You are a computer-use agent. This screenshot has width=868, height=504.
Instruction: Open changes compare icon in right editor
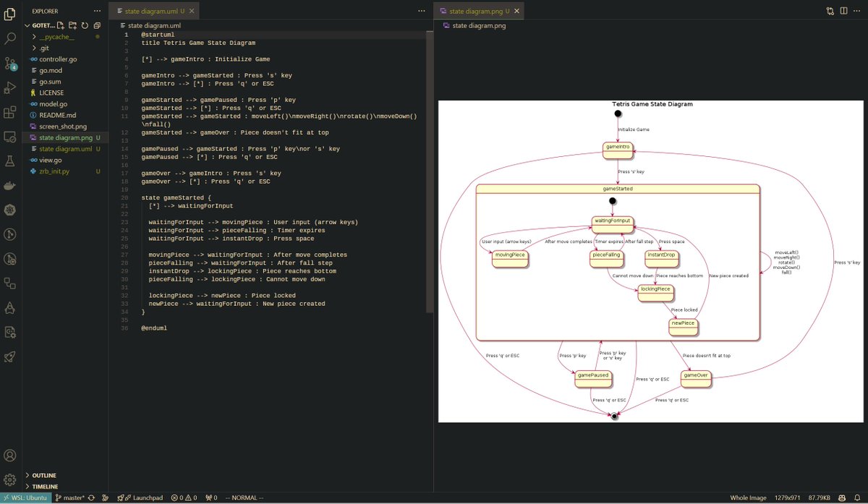point(830,12)
